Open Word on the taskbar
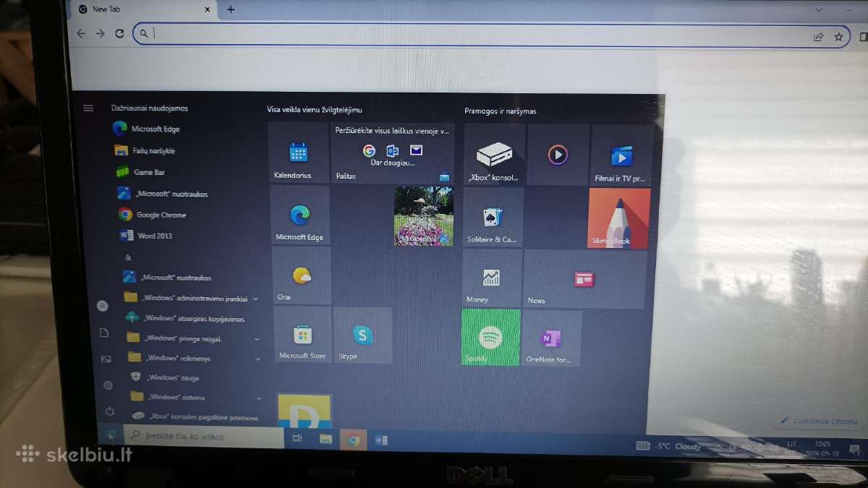This screenshot has width=868, height=488. coord(381,440)
